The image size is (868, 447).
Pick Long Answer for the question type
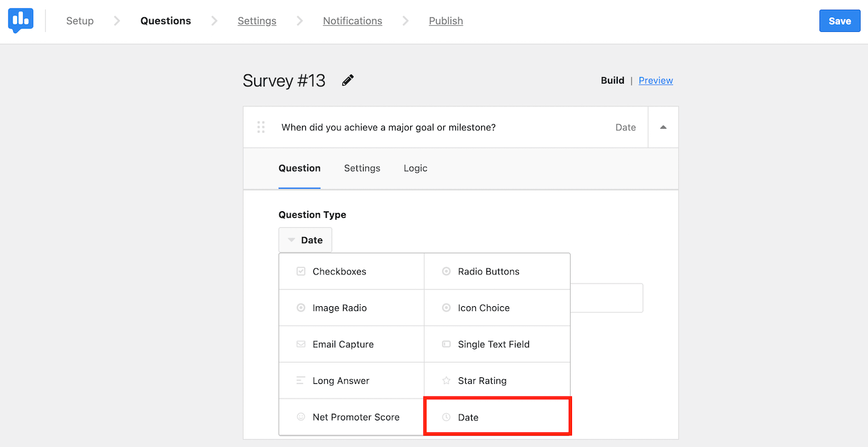(x=341, y=380)
